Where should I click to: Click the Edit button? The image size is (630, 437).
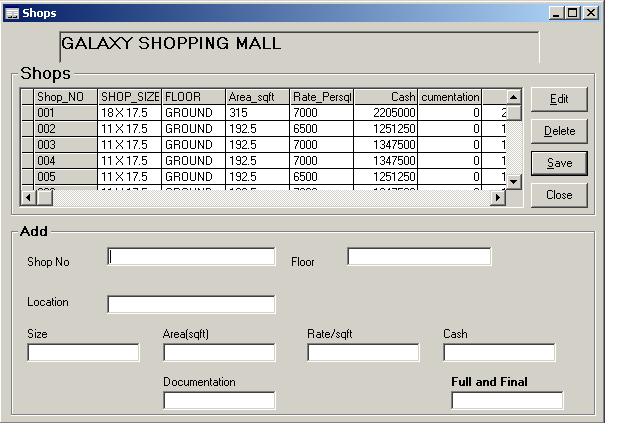pos(558,99)
